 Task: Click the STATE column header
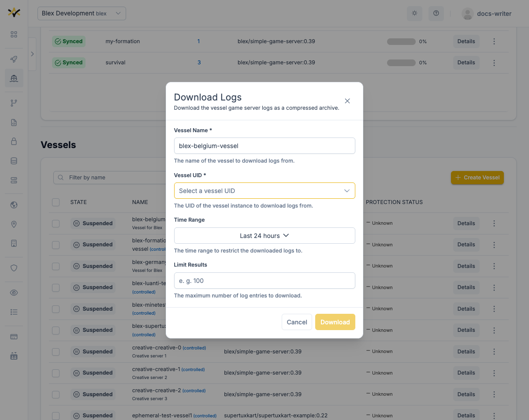78,202
